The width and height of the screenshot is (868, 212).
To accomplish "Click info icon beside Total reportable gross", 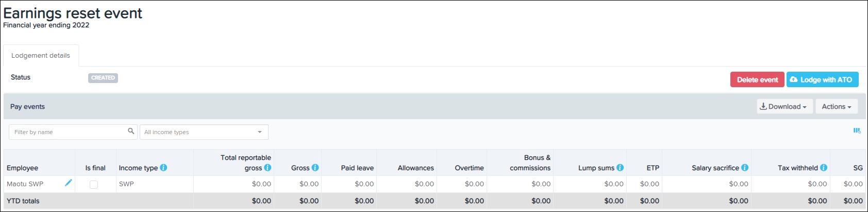I will pos(268,168).
